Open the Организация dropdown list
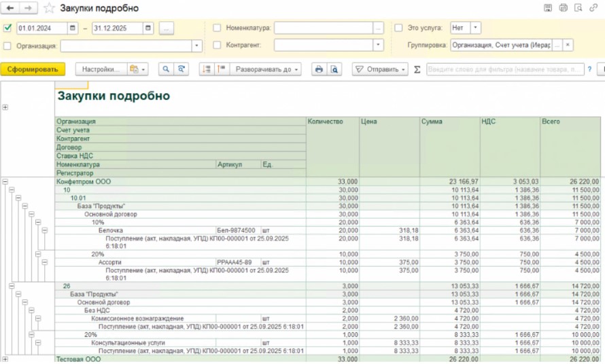 click(x=197, y=45)
